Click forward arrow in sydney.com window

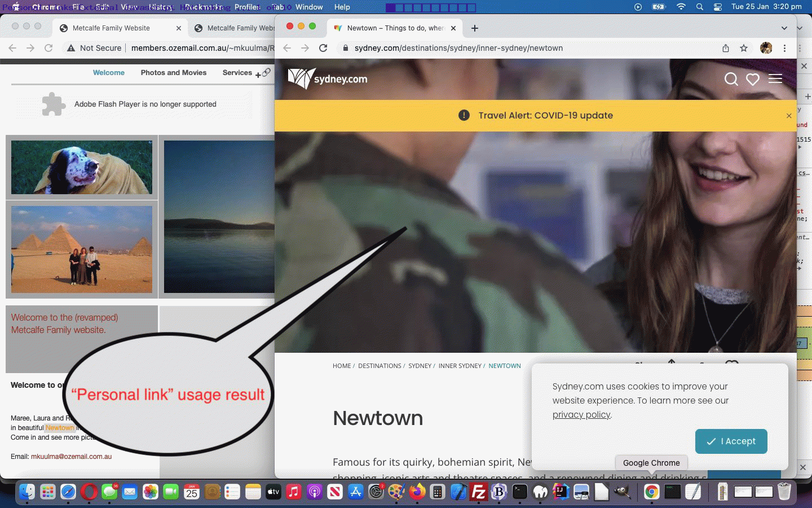[x=305, y=48]
